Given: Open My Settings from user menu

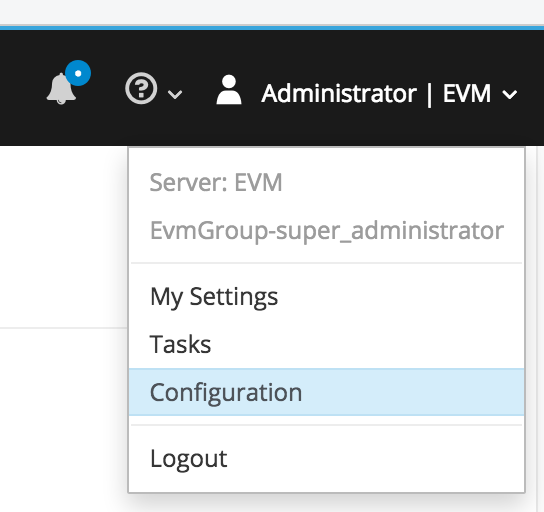Looking at the screenshot, I should click(x=326, y=297).
